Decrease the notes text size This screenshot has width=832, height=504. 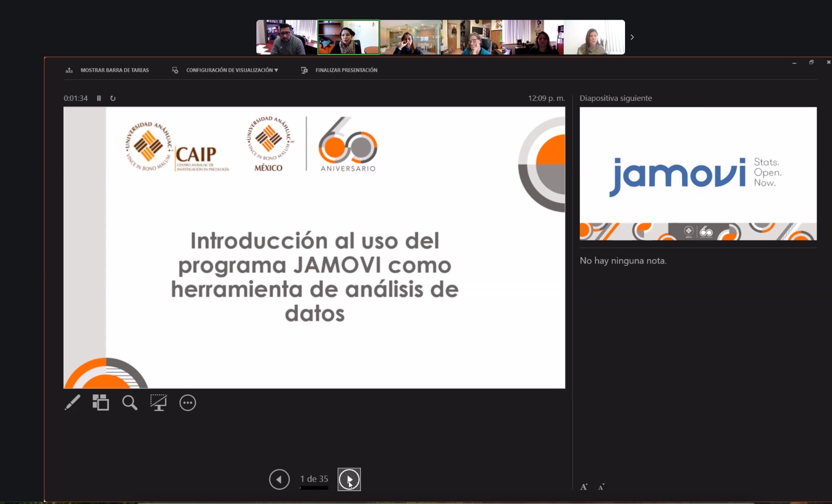tap(601, 487)
